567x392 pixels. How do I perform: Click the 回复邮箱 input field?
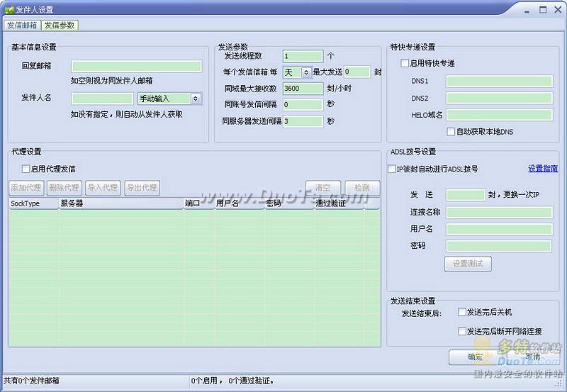136,66
